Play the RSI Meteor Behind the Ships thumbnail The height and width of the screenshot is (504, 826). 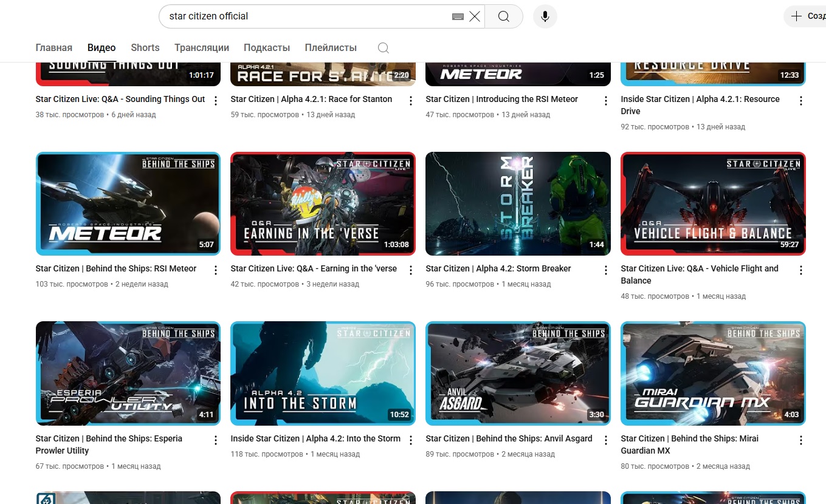(x=128, y=203)
